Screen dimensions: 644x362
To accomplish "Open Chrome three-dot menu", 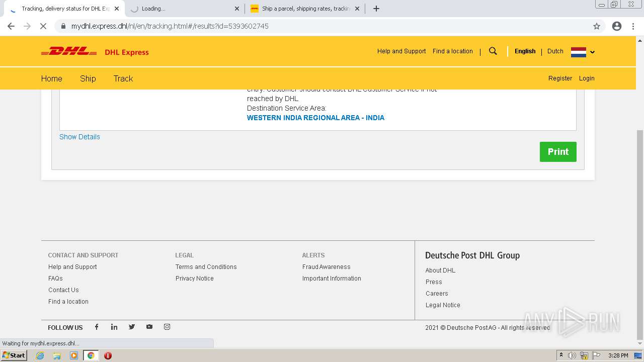I will [x=633, y=26].
